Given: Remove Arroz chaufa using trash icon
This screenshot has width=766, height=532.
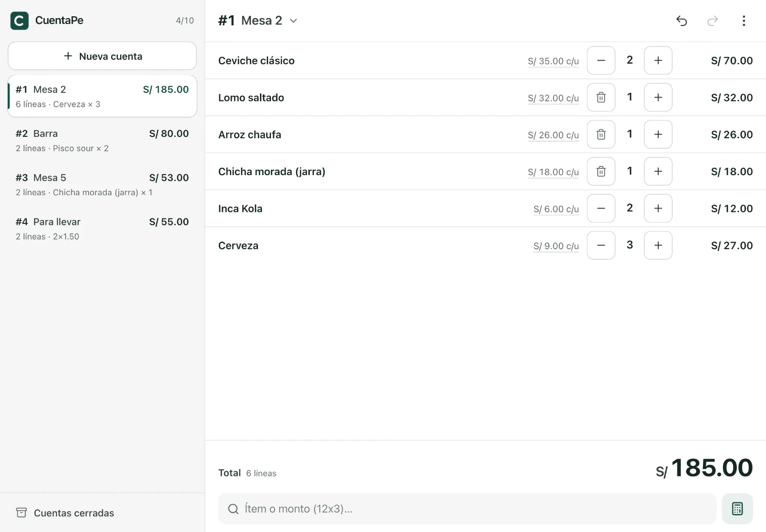Looking at the screenshot, I should (x=601, y=134).
